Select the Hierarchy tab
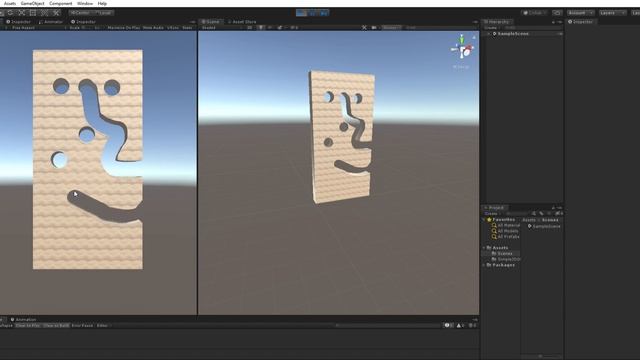 [x=496, y=22]
